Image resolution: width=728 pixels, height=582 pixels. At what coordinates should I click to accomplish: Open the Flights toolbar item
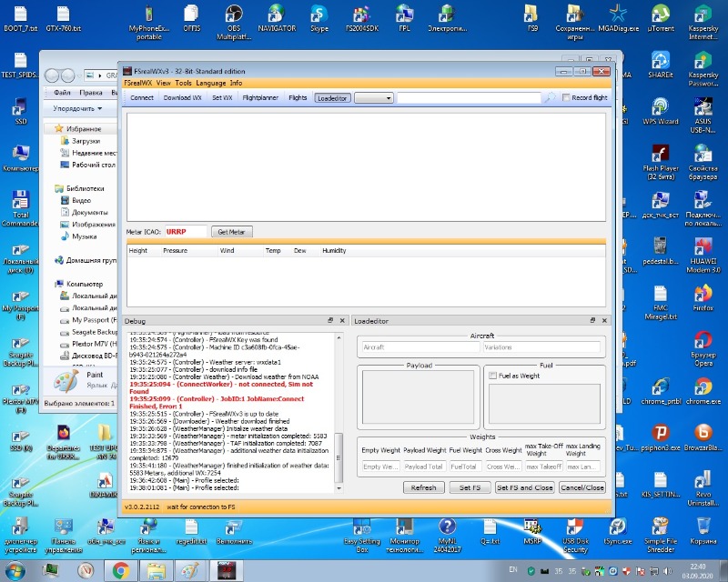(x=298, y=97)
